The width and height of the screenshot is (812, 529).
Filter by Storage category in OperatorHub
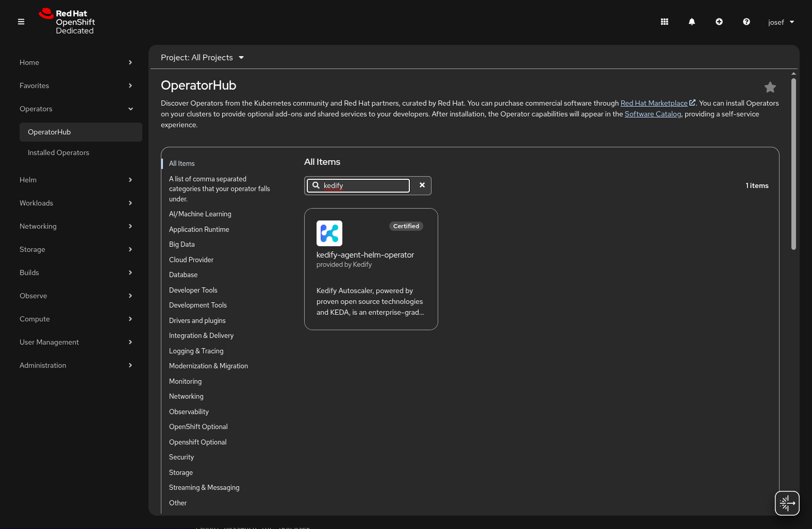(x=181, y=472)
